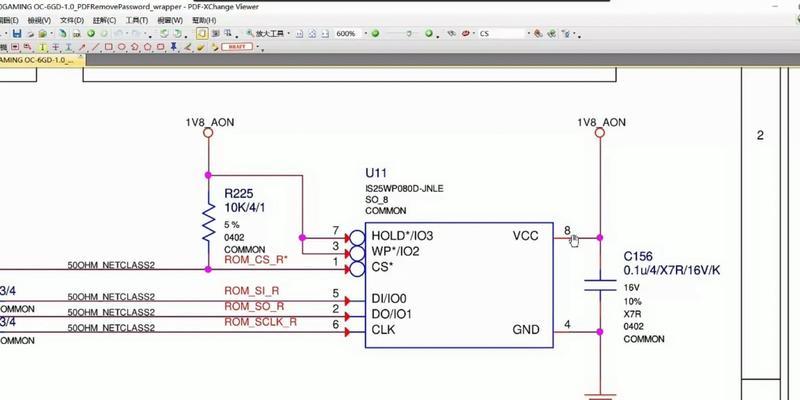The image size is (800, 400).
Task: Open the 工具(T) menu
Action: 137,20
